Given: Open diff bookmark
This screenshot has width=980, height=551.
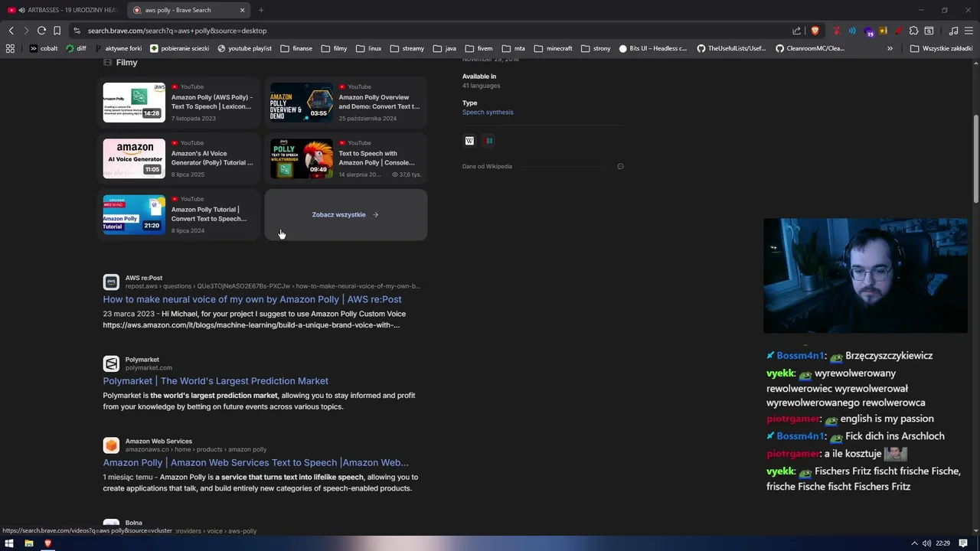Looking at the screenshot, I should point(77,48).
